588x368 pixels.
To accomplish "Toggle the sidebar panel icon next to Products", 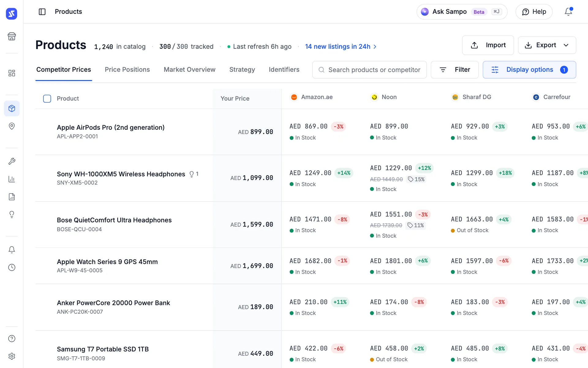I will pos(42,12).
